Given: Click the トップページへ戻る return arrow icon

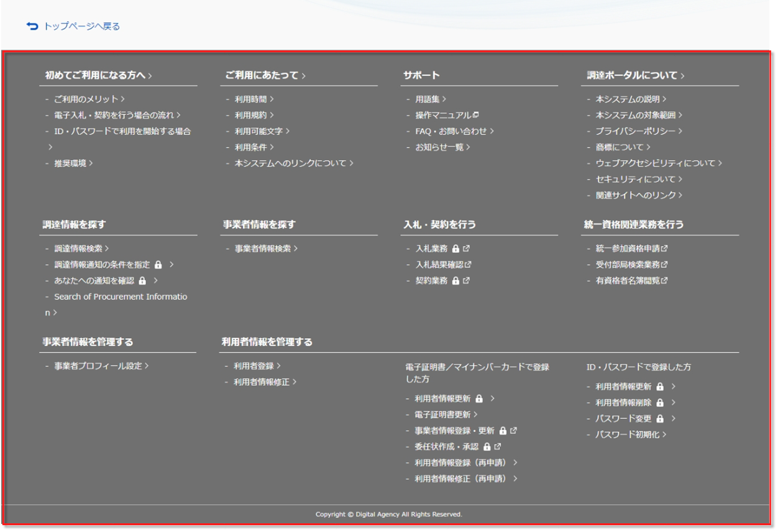Looking at the screenshot, I should pos(32,26).
